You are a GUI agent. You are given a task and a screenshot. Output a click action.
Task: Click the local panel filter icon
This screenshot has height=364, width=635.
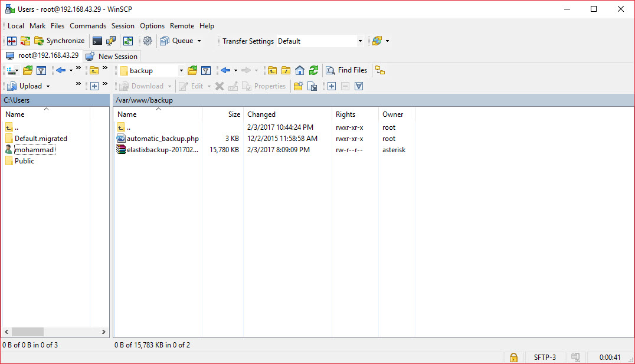pos(41,71)
